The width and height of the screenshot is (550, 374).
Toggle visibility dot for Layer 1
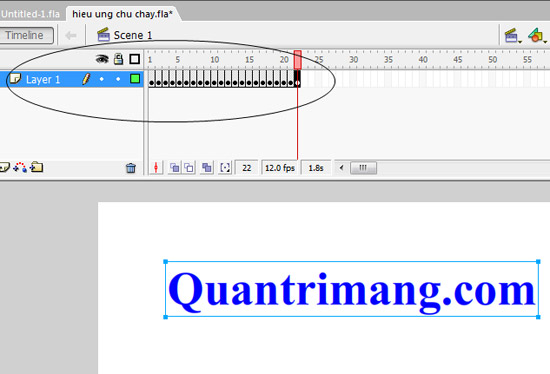102,79
